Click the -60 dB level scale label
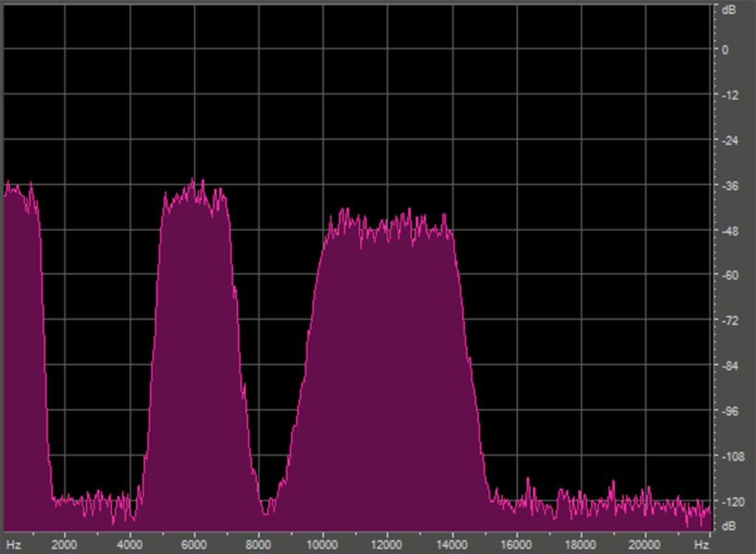This screenshot has height=554, width=756. (730, 276)
